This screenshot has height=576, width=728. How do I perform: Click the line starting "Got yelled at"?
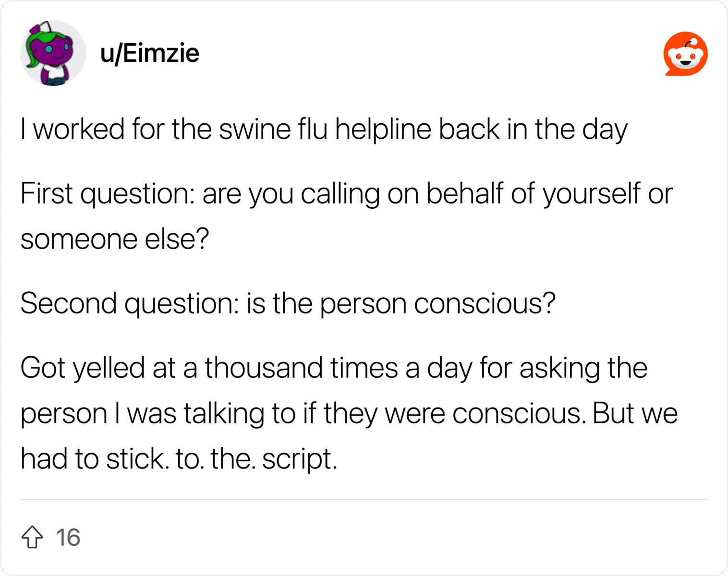[x=334, y=368]
